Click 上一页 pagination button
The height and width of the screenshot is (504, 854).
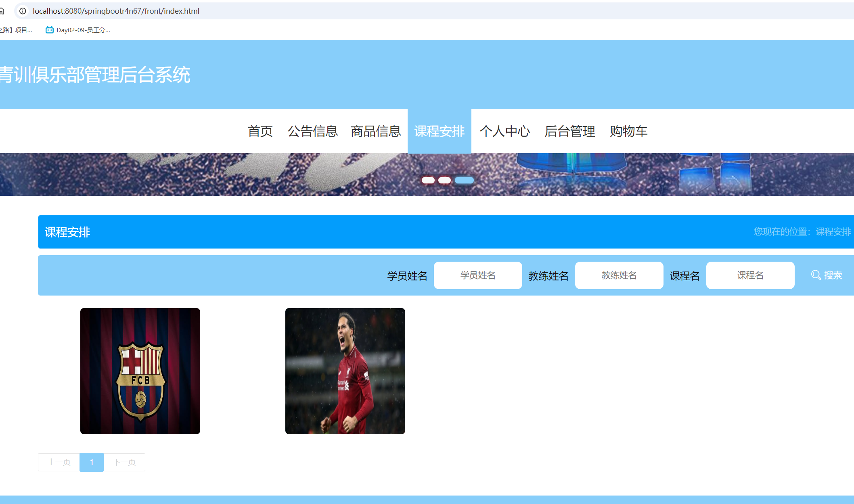click(x=59, y=462)
